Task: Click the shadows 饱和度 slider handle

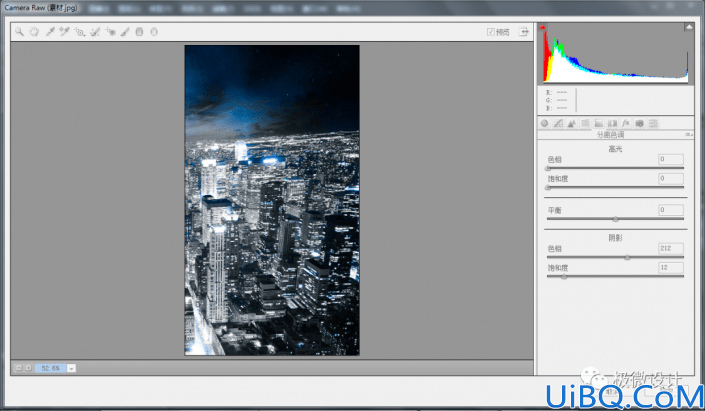Action: pyautogui.click(x=564, y=277)
